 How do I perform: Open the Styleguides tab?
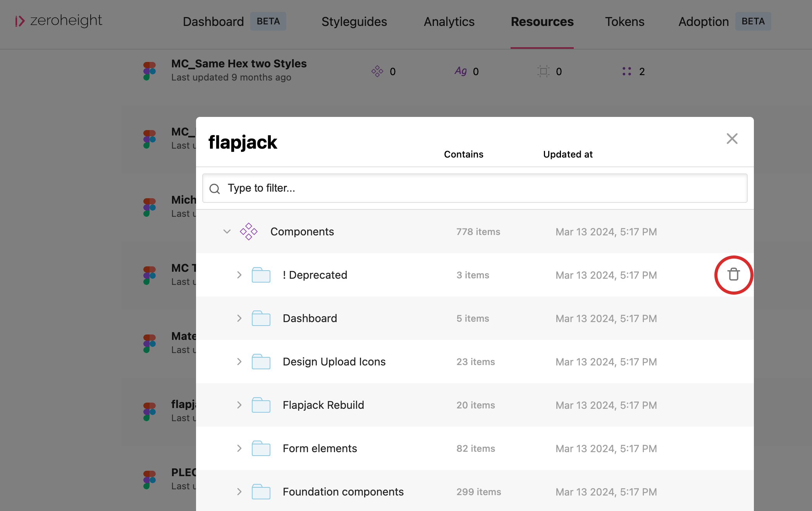click(x=354, y=22)
